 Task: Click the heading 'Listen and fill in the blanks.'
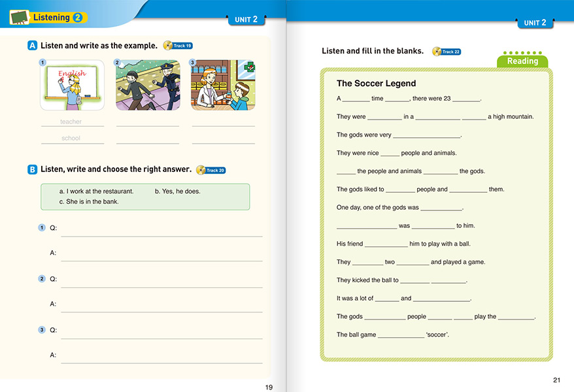[373, 51]
